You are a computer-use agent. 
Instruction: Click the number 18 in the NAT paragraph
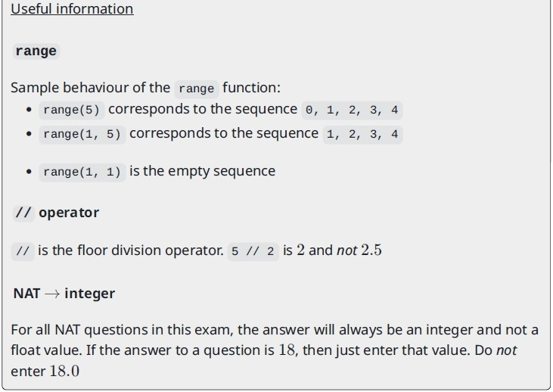(x=287, y=350)
